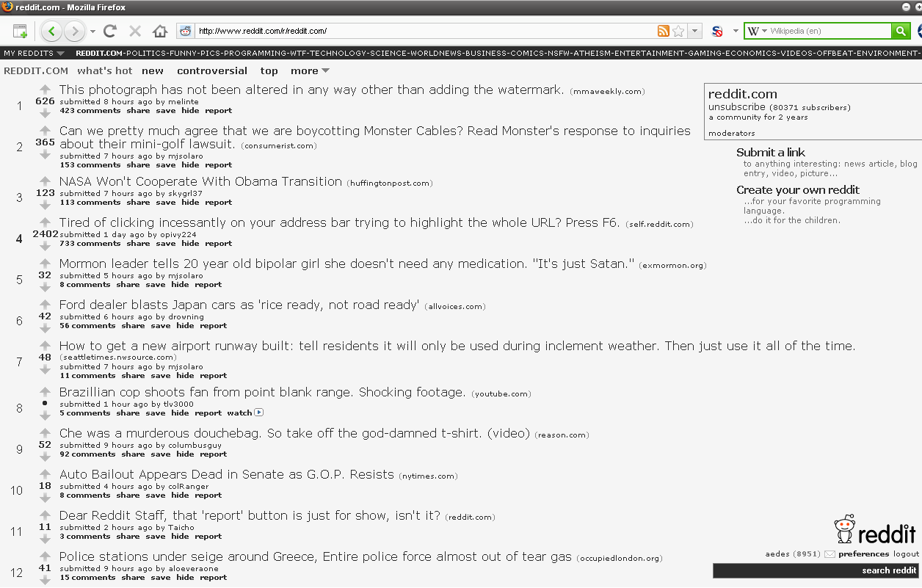Downvote the Ford dealer blasts Japan cars post
The height and width of the screenshot is (588, 922).
[45, 328]
